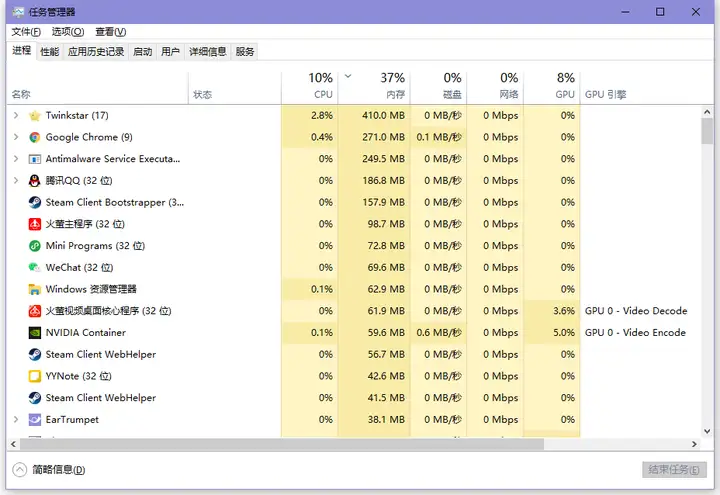Click the horizontal scrollbar thumb

tap(282, 444)
